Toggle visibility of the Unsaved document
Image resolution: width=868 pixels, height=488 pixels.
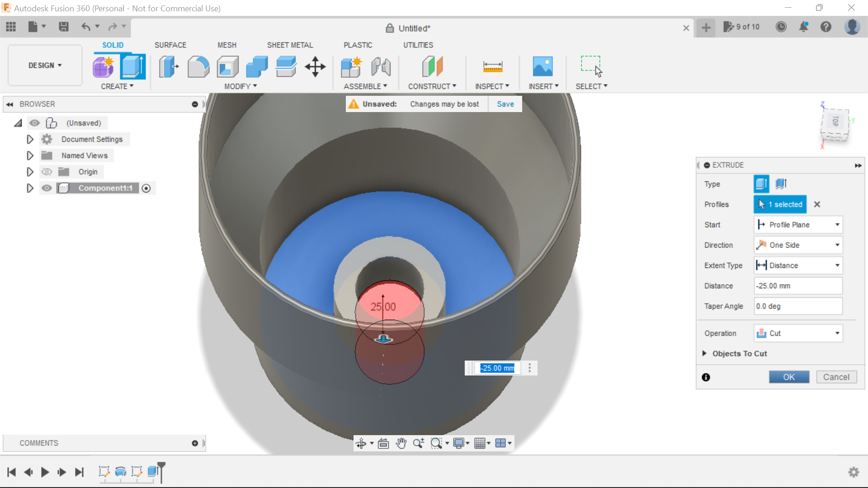point(35,123)
